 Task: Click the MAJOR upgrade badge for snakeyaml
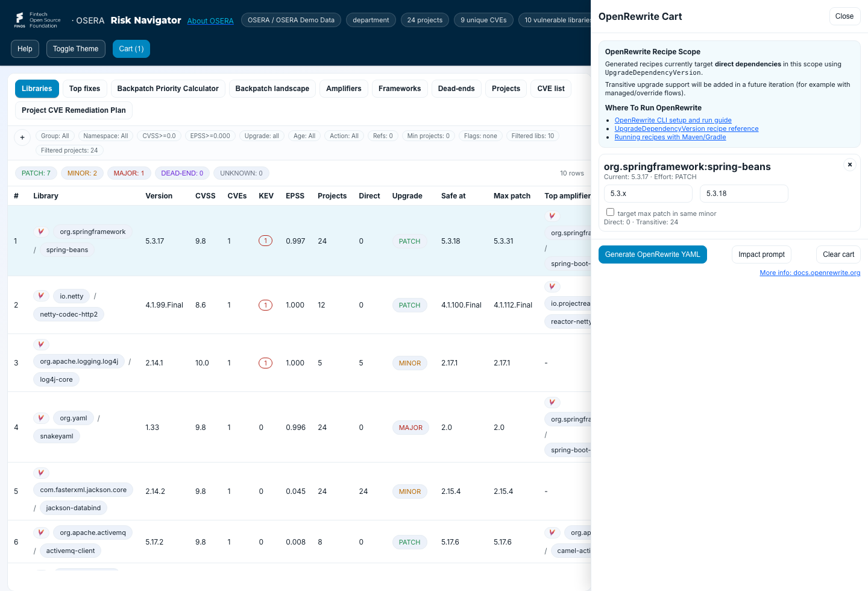[x=410, y=428]
